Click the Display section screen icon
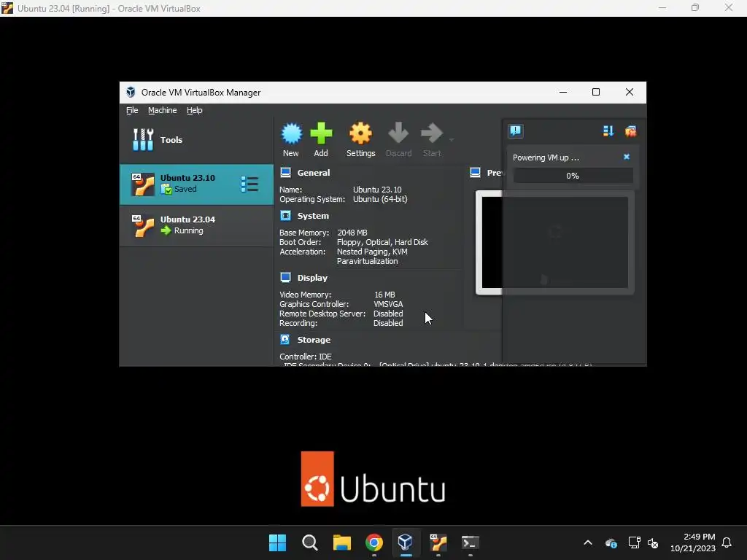The width and height of the screenshot is (747, 560). coord(285,277)
